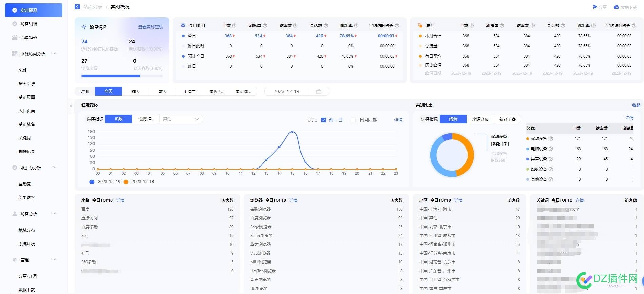Switch to the 今天 time tab

[x=108, y=91]
